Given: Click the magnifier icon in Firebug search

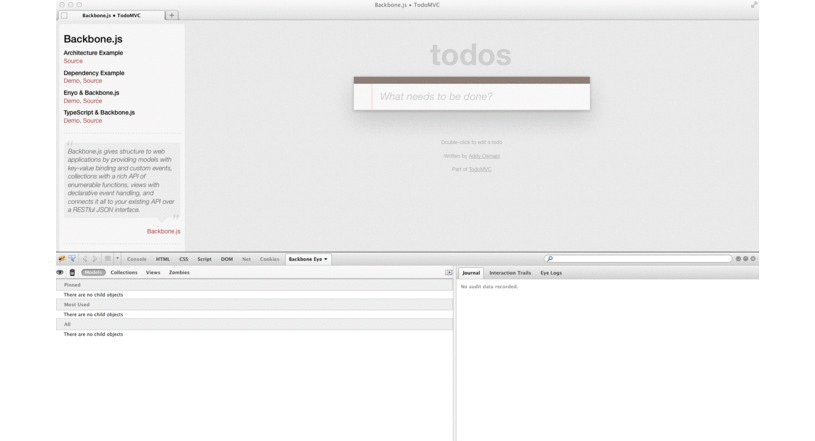Looking at the screenshot, I should (x=550, y=259).
